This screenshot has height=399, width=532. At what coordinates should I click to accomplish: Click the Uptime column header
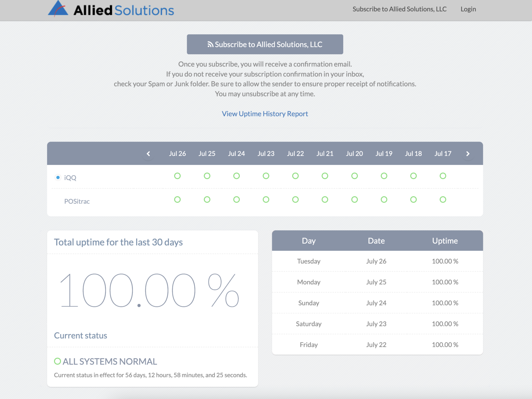pos(445,241)
